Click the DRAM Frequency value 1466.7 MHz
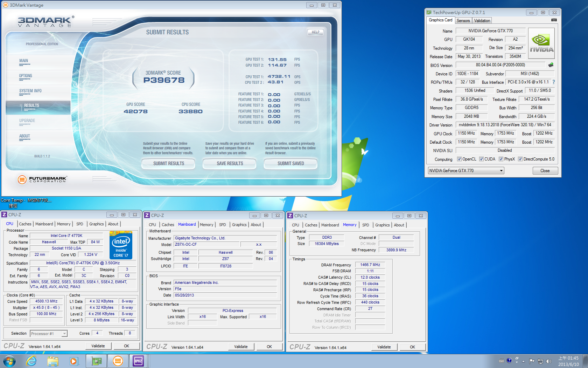588x368 pixels. click(x=370, y=265)
